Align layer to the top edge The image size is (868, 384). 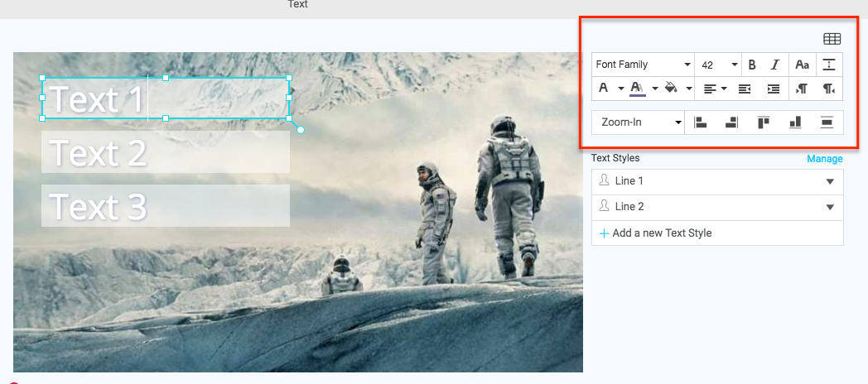click(x=764, y=122)
